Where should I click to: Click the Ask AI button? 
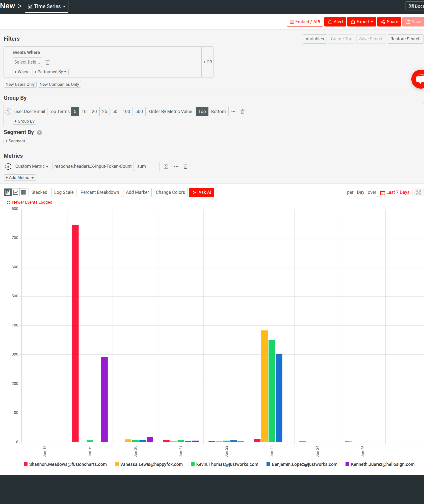click(x=201, y=192)
